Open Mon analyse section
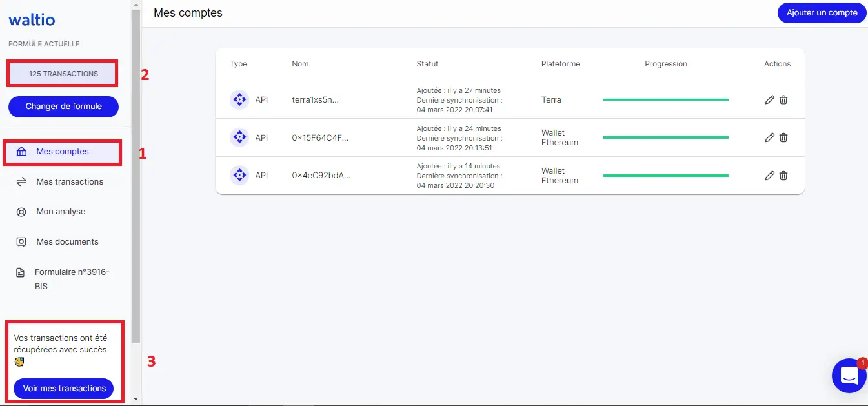 point(61,212)
